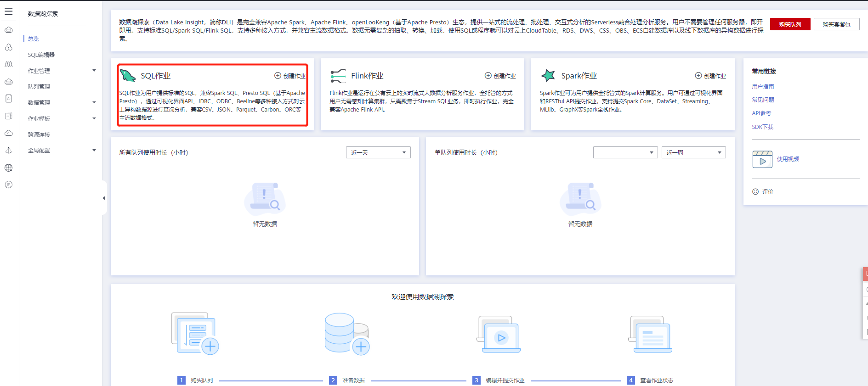Expand the 全局配置 menu arrow
868x386 pixels.
tap(94, 150)
